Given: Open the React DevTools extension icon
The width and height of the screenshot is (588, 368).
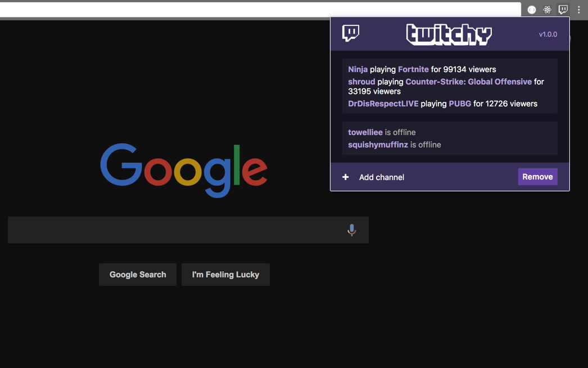Looking at the screenshot, I should 547,10.
